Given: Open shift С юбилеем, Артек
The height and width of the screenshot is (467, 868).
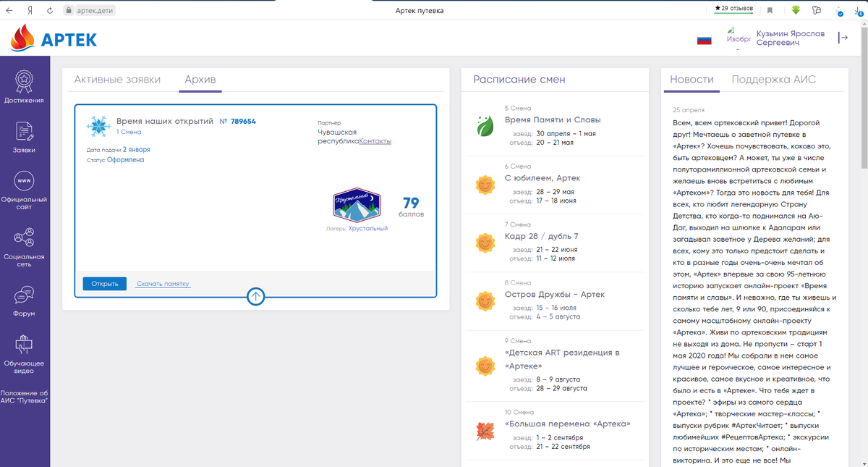Looking at the screenshot, I should (542, 178).
